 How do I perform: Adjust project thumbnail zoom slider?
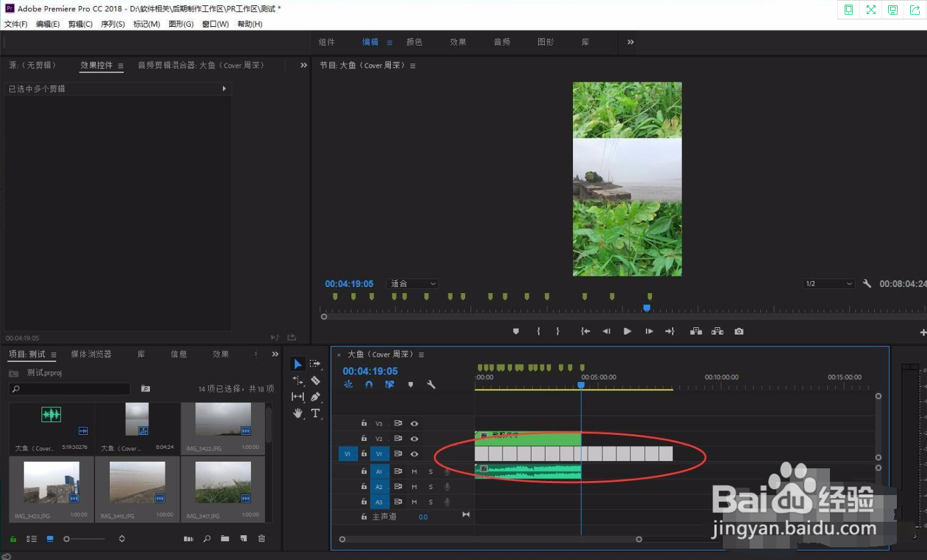[x=66, y=539]
